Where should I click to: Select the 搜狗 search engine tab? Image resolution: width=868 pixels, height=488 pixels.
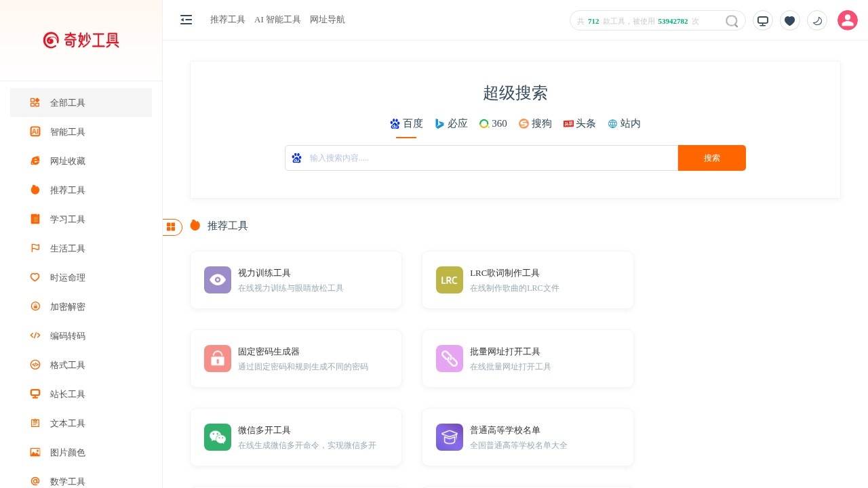pos(535,123)
